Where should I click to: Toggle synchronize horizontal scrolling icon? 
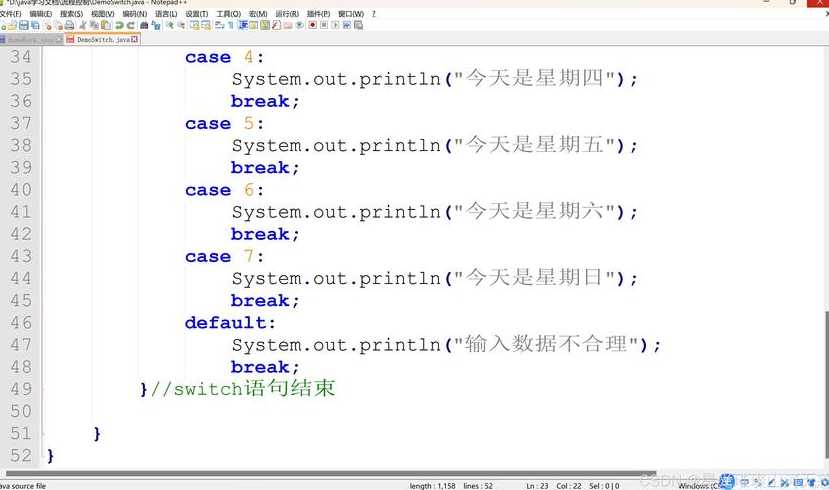point(206,25)
